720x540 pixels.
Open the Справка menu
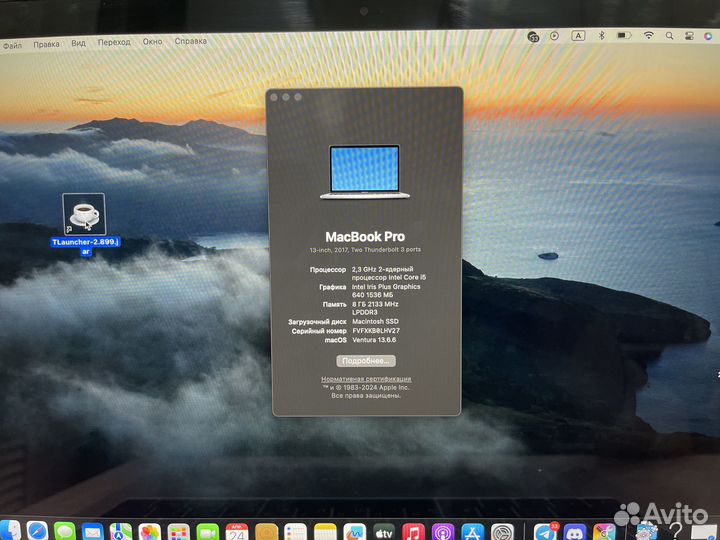click(x=191, y=41)
